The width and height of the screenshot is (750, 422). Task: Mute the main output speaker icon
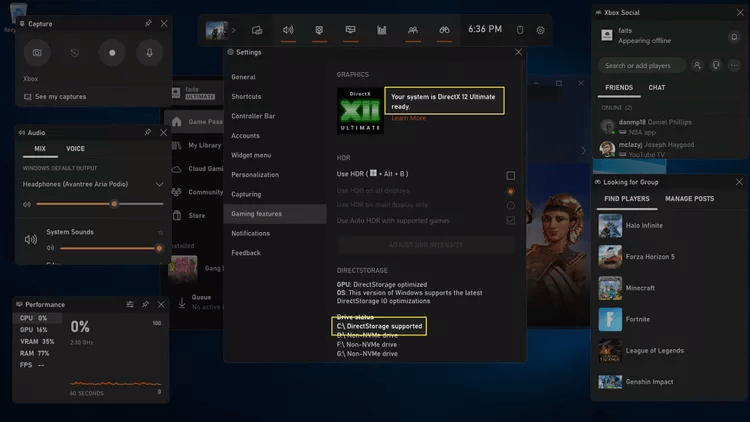[x=27, y=204]
